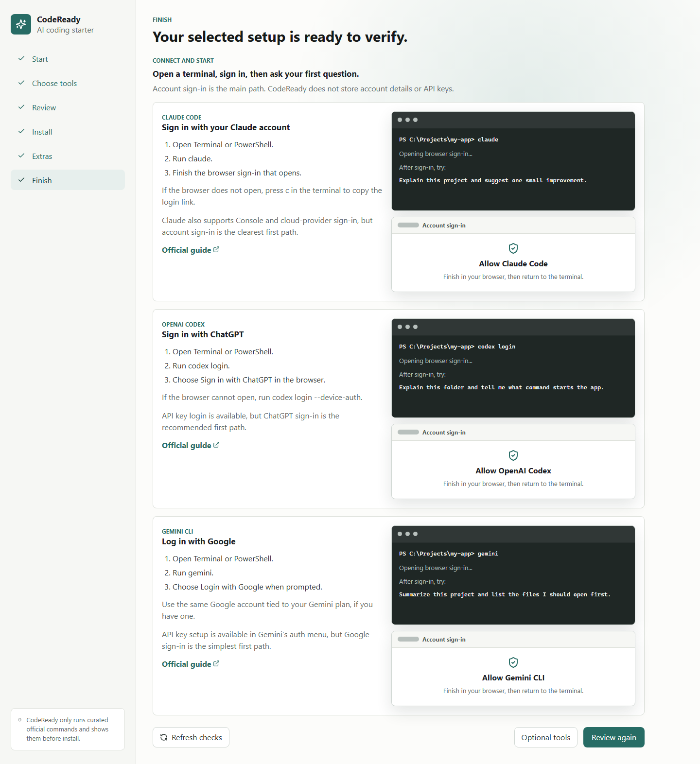Click the shield icon above Allow Claude Code
This screenshot has width=700, height=764.
coord(513,248)
